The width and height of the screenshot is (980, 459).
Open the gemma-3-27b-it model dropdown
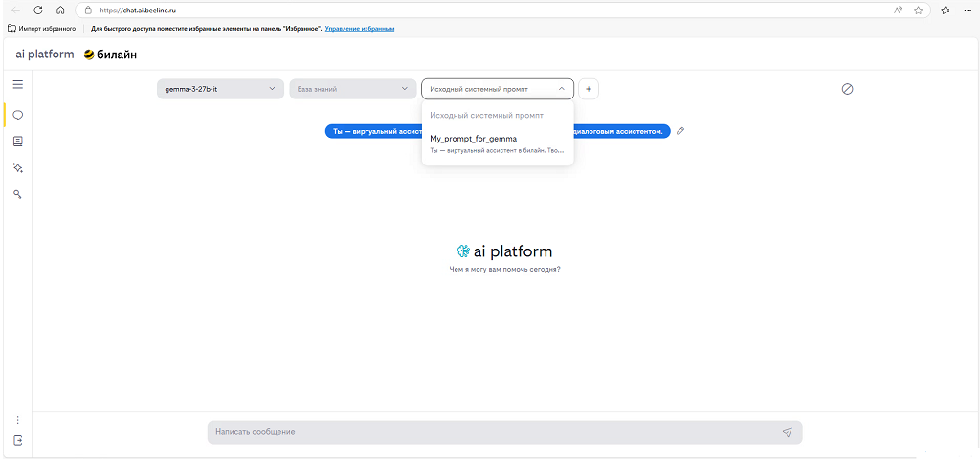[x=220, y=89]
